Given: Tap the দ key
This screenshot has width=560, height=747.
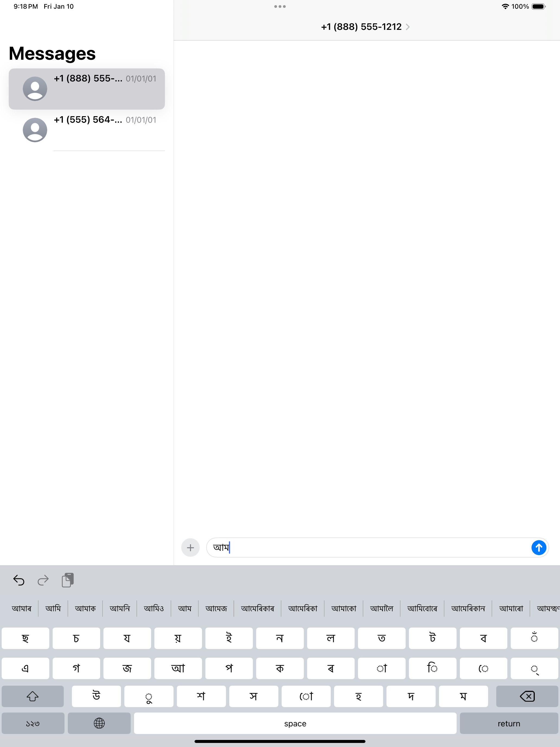Looking at the screenshot, I should 411,696.
